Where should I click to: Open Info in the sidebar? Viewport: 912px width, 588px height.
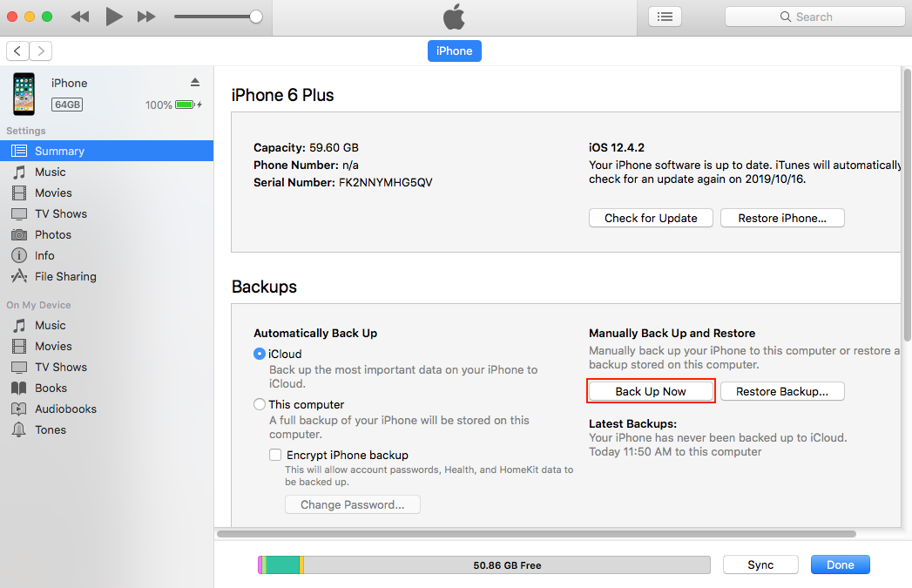coord(106,256)
